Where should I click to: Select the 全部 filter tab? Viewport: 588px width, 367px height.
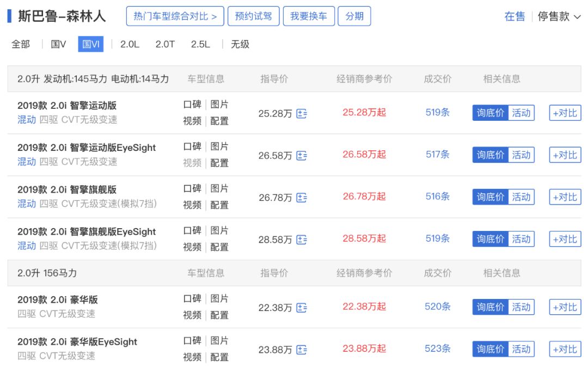click(x=21, y=44)
